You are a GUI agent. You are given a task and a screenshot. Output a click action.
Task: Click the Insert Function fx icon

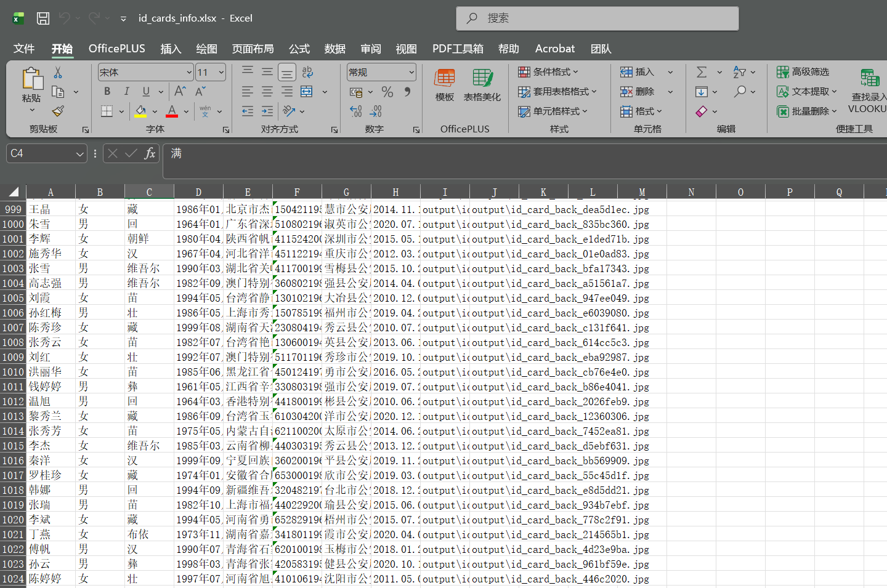tap(150, 153)
